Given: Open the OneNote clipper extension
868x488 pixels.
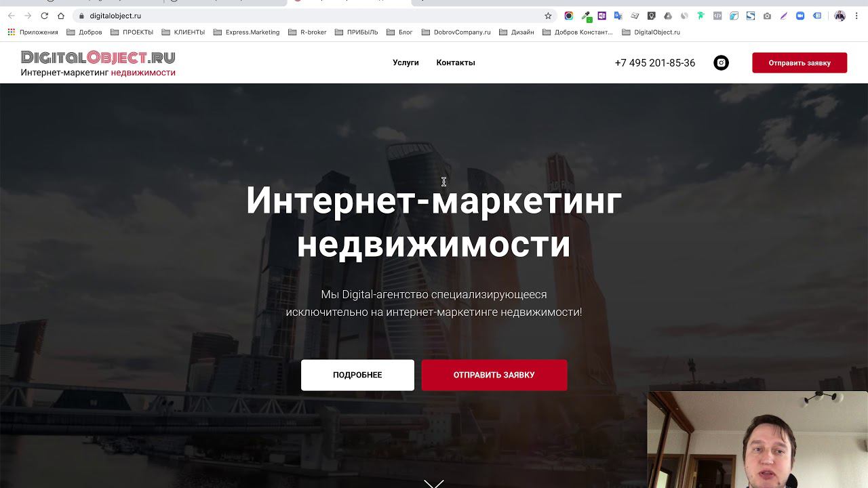Looking at the screenshot, I should 601,16.
